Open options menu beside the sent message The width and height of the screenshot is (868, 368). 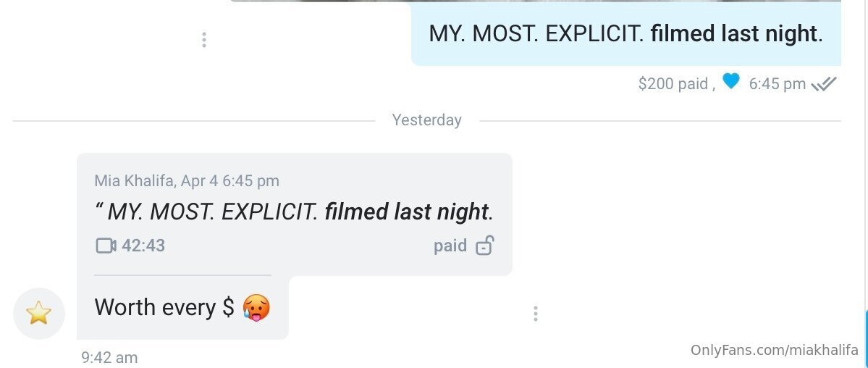(x=204, y=40)
